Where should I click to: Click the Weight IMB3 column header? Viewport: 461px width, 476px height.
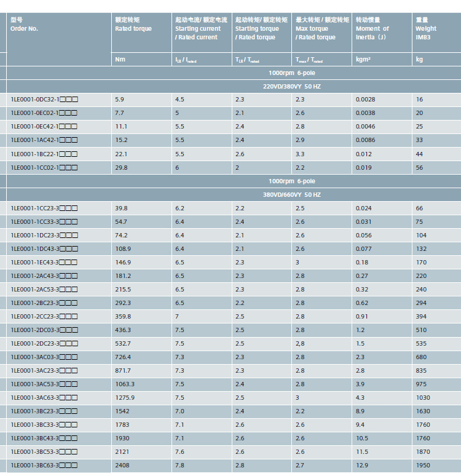pos(437,33)
